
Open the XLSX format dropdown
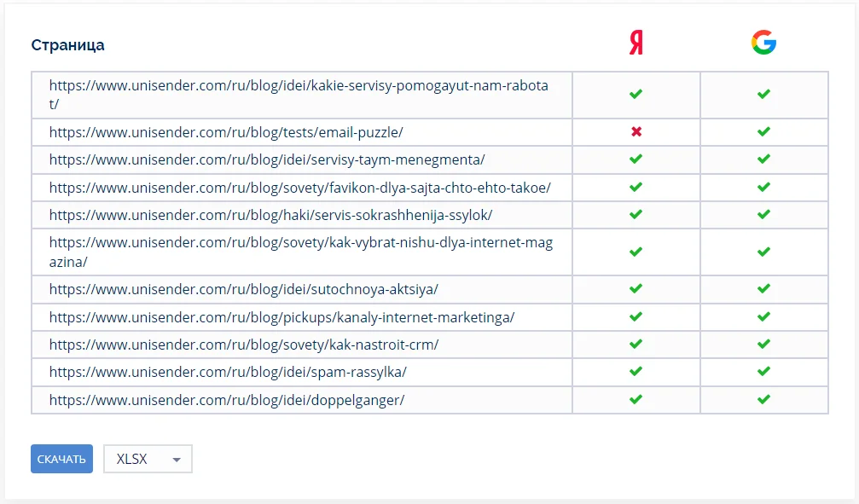[x=148, y=459]
